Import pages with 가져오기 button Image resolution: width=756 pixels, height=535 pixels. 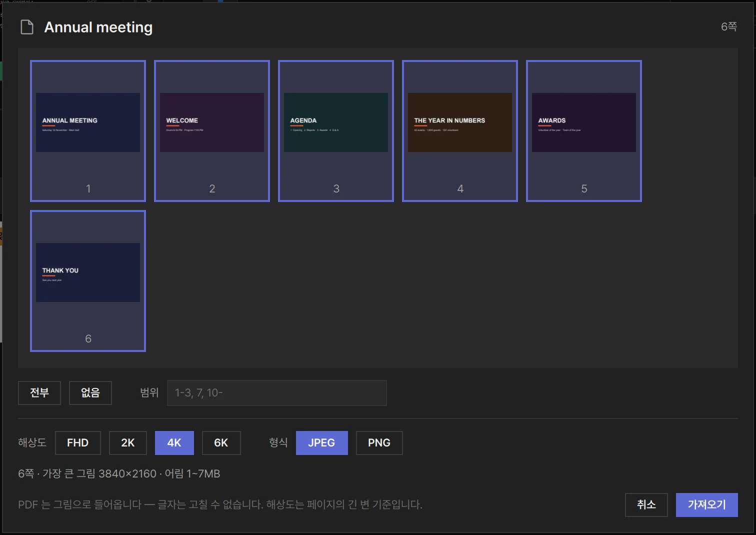[x=707, y=505]
